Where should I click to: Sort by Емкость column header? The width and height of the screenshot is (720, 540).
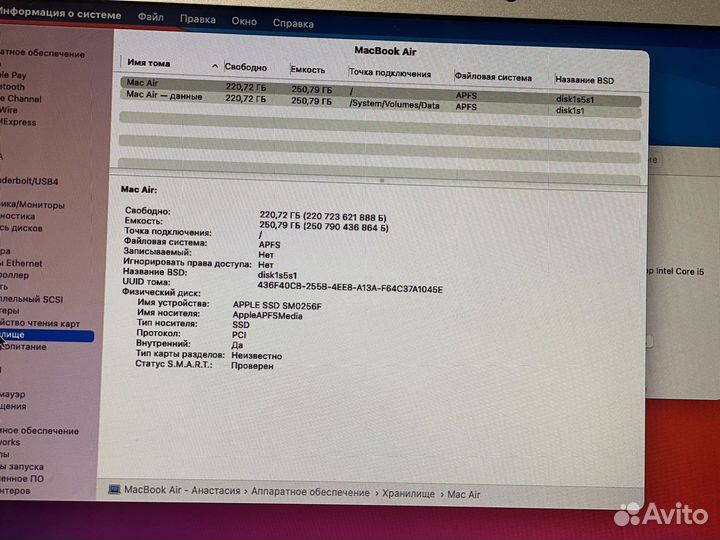point(308,70)
